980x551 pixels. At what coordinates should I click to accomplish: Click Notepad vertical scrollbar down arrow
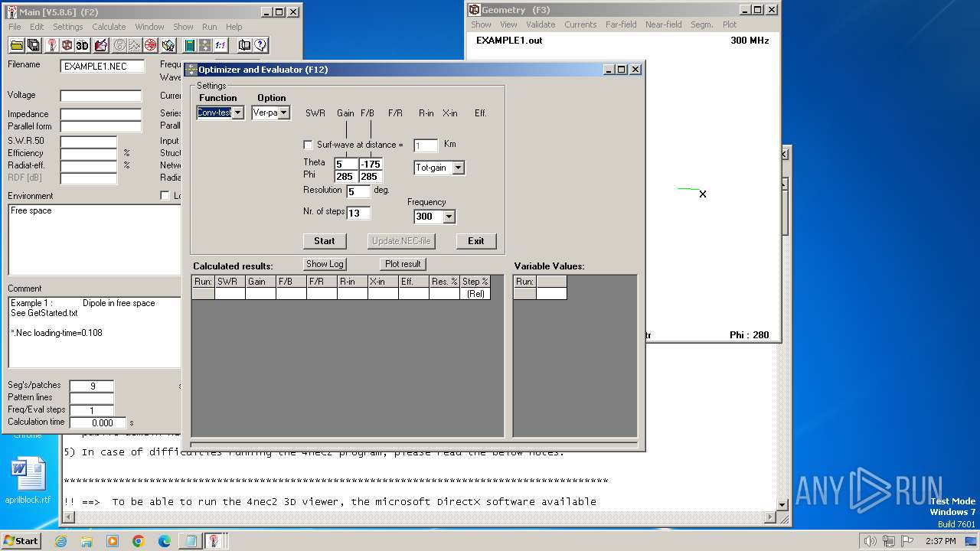(782, 505)
